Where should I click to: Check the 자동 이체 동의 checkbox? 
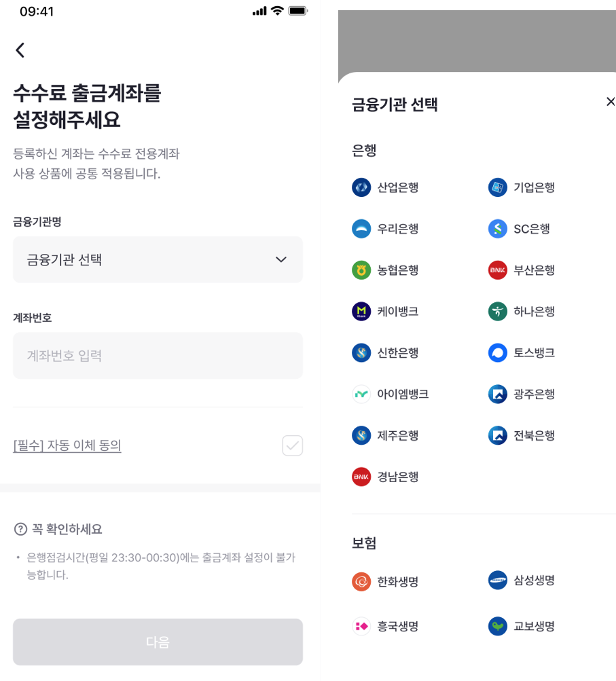pyautogui.click(x=292, y=445)
